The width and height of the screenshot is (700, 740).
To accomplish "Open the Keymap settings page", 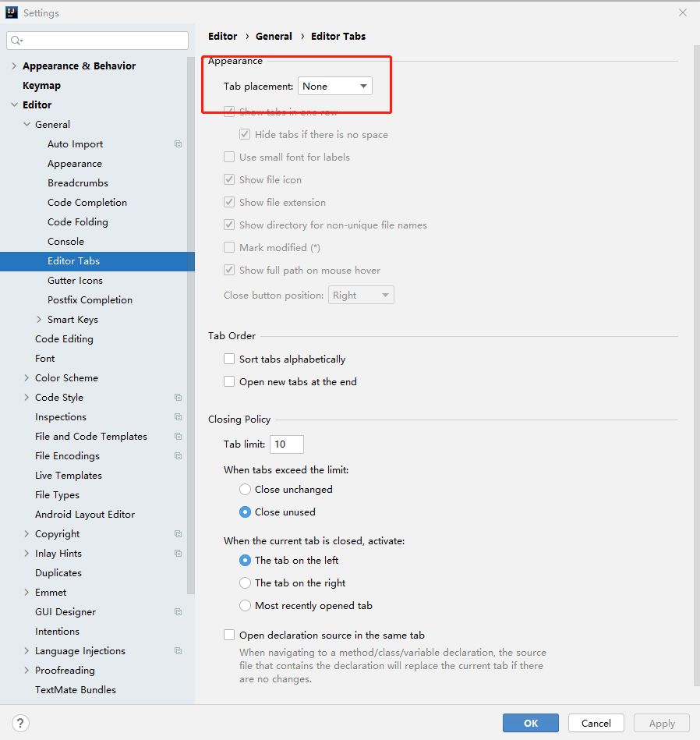I will [41, 86].
